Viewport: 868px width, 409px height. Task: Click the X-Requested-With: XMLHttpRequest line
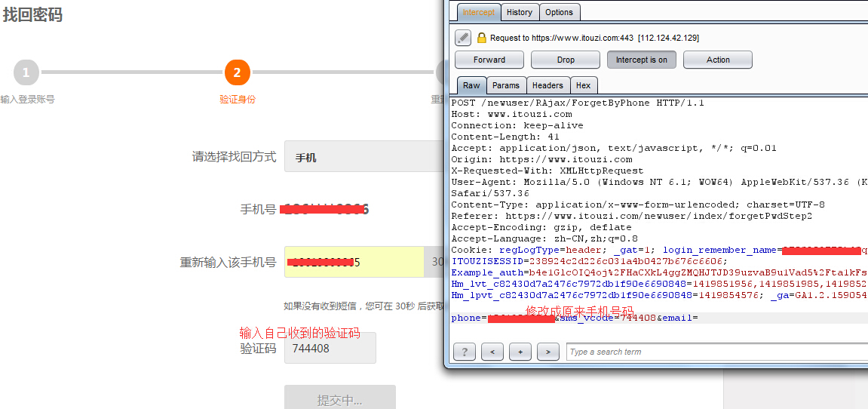[547, 171]
